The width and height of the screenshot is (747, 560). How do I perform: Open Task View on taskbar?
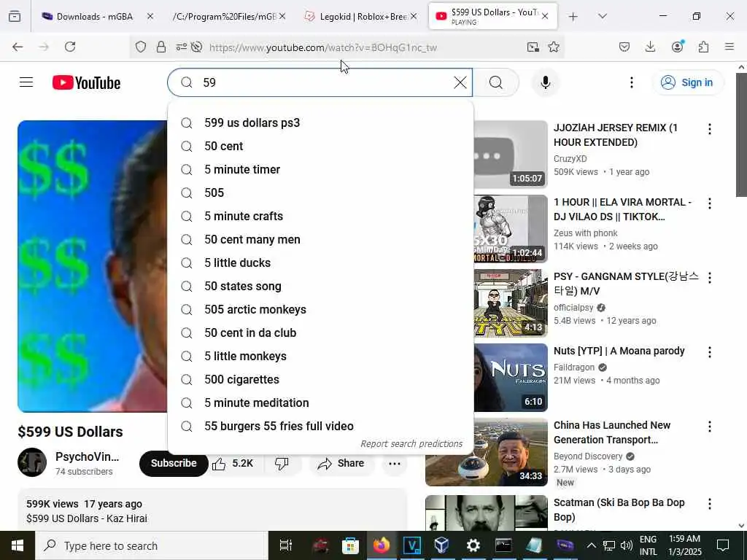click(286, 545)
